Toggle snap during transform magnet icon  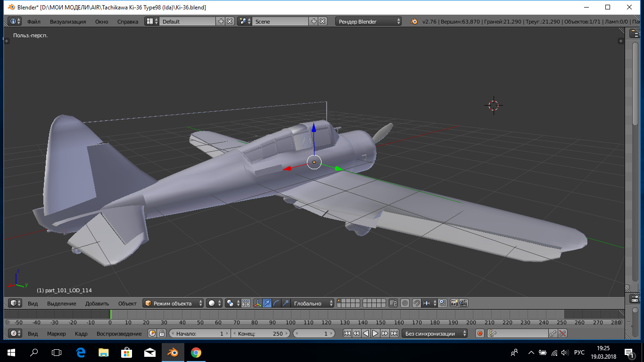tap(416, 304)
